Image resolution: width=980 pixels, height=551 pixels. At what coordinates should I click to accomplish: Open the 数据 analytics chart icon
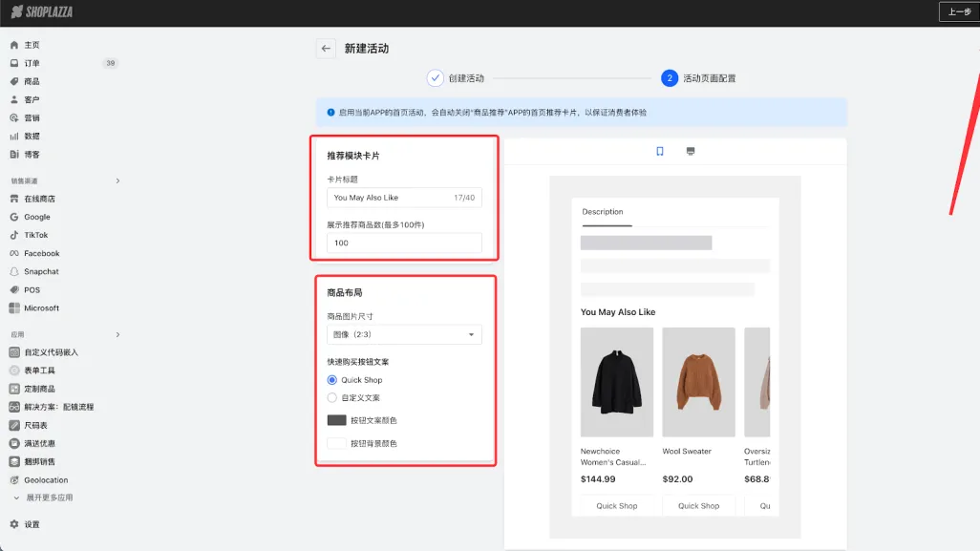click(14, 136)
